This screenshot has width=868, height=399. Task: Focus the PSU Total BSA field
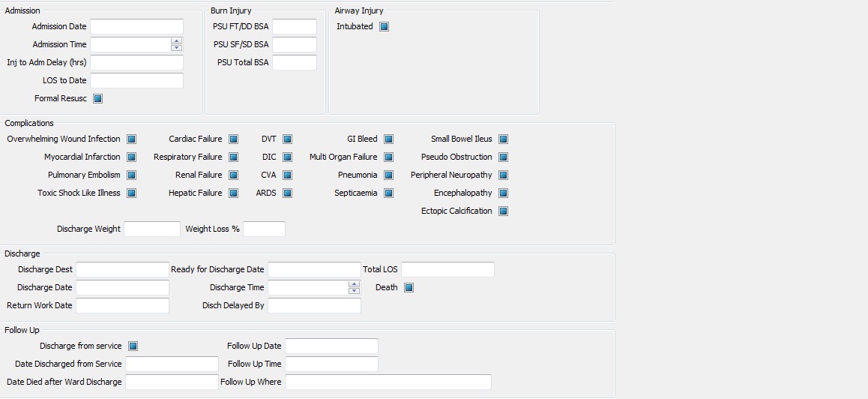click(294, 63)
